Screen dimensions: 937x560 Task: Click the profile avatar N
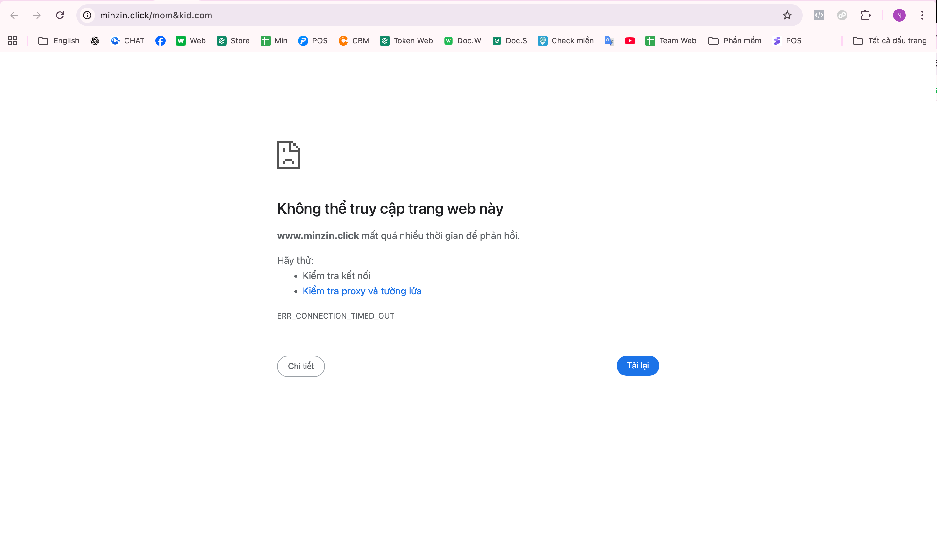899,15
